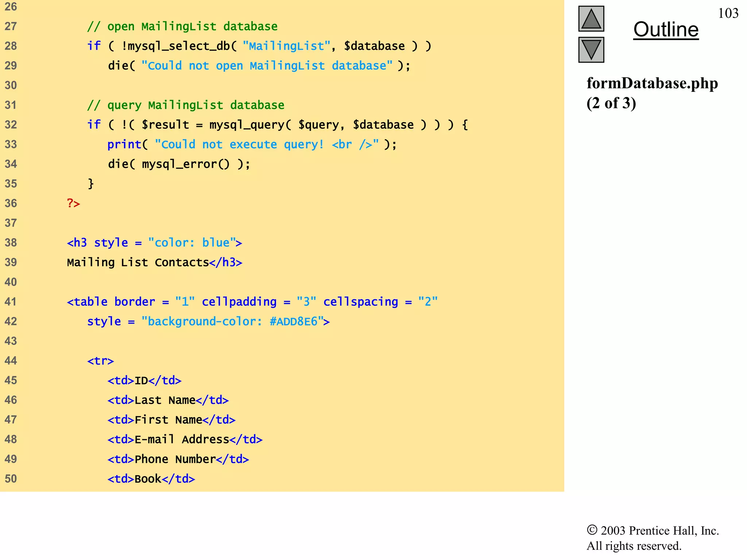
Task: Click the up arrow navigation icon
Action: pyautogui.click(x=591, y=19)
